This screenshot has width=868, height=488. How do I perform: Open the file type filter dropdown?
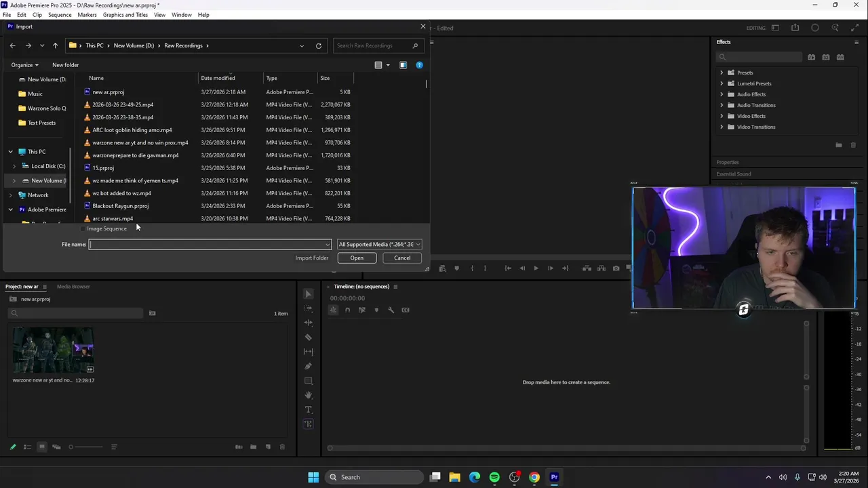379,245
